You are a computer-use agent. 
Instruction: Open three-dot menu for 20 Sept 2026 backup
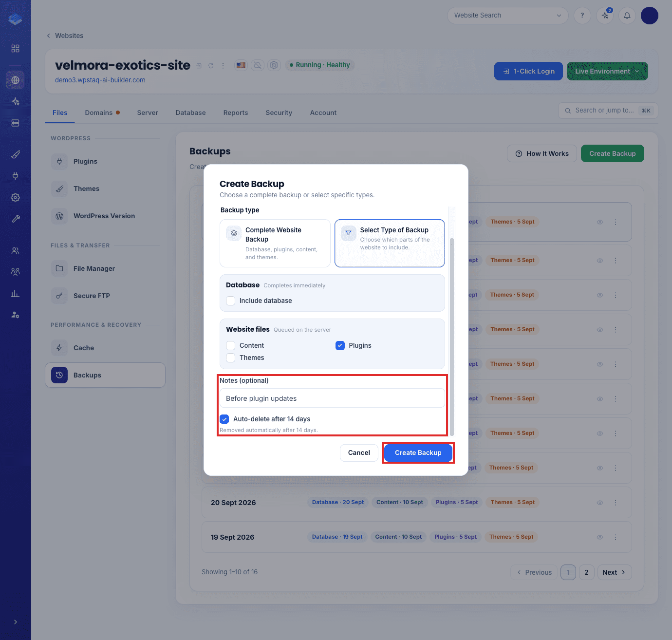(616, 503)
